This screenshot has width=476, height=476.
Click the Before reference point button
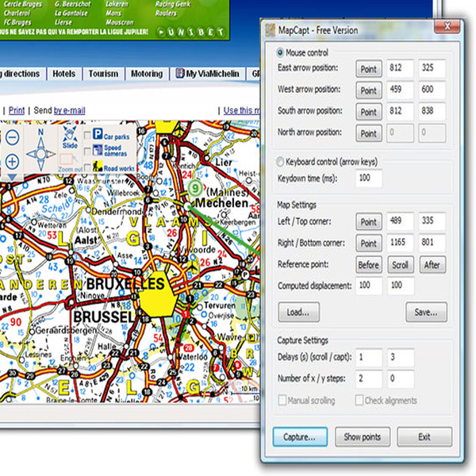[369, 265]
